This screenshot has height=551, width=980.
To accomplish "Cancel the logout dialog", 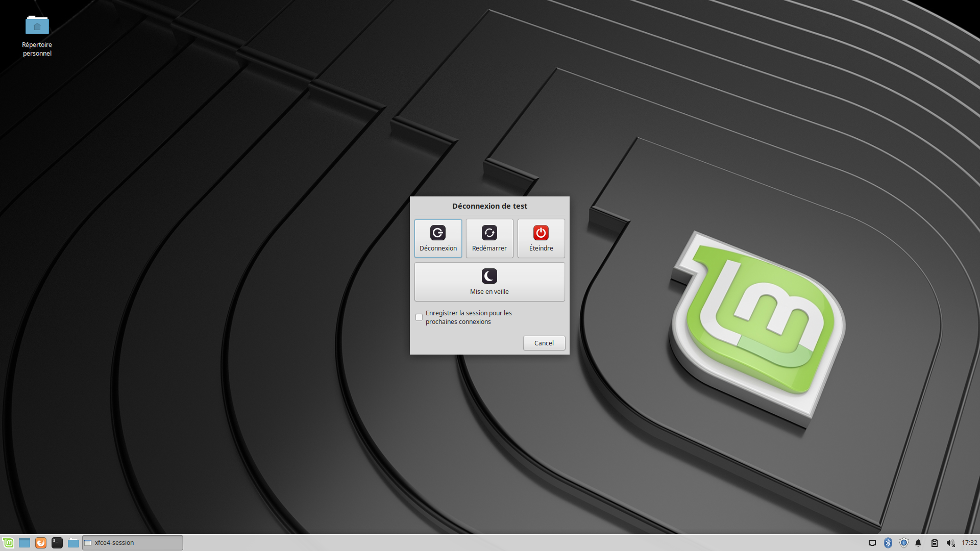I will [x=544, y=343].
